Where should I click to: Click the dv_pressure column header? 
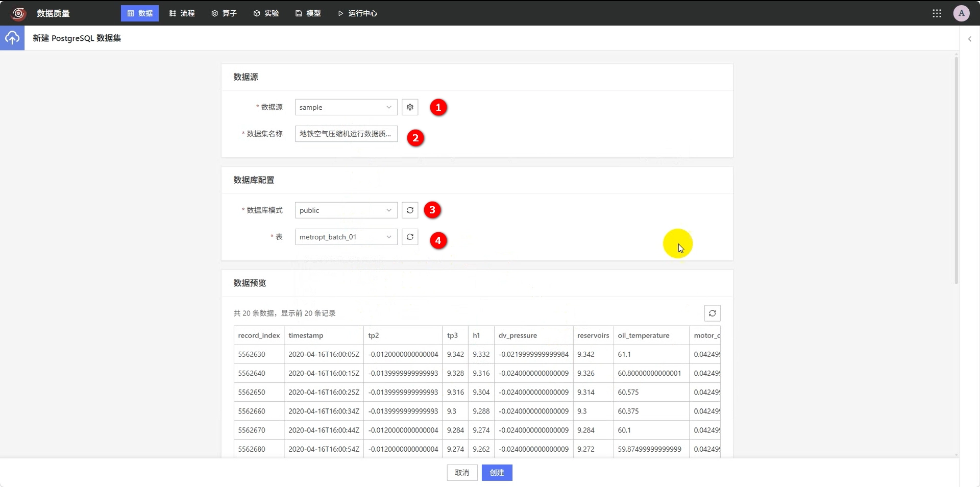[x=533, y=335]
